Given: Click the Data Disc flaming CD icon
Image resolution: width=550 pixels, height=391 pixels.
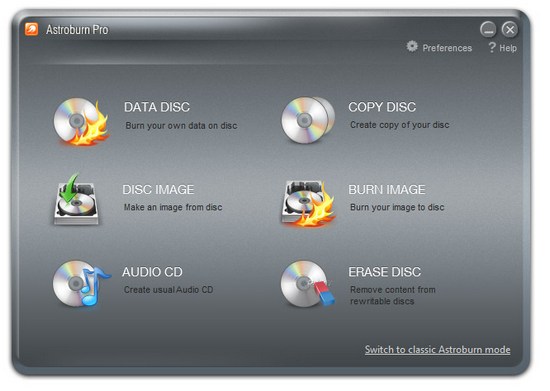Looking at the screenshot, I should 81,121.
